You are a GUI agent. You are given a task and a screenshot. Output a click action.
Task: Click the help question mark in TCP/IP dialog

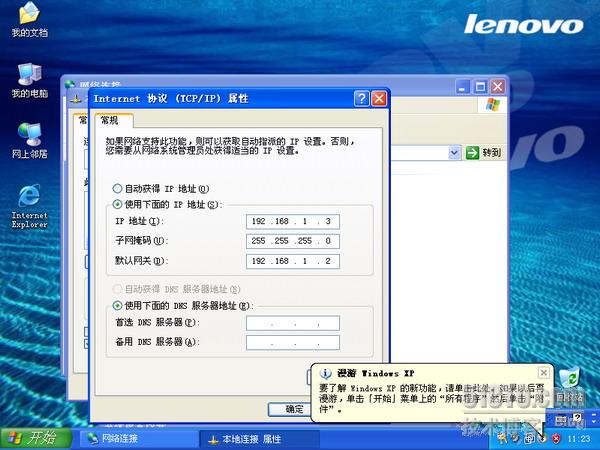pos(362,98)
